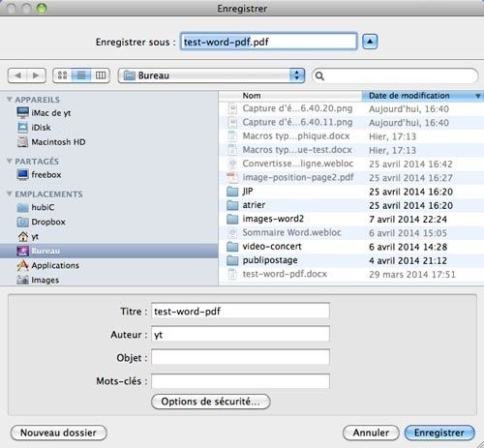This screenshot has width=484, height=448.
Task: Focus the Mots-clés text field
Action: click(x=240, y=381)
